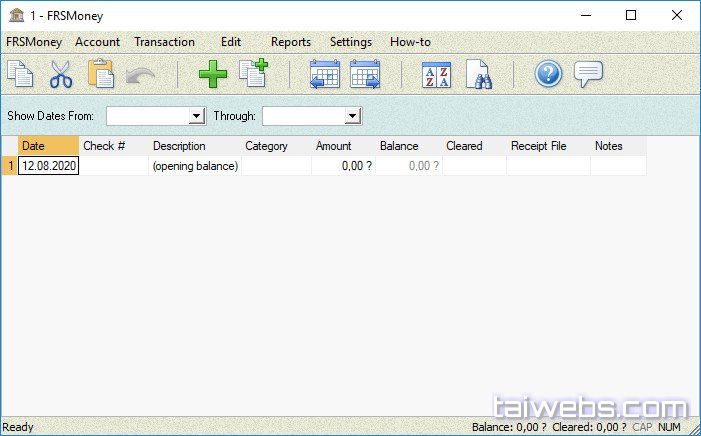Sort transactions with the A-Z icon
This screenshot has width=701, height=436.
pos(437,75)
